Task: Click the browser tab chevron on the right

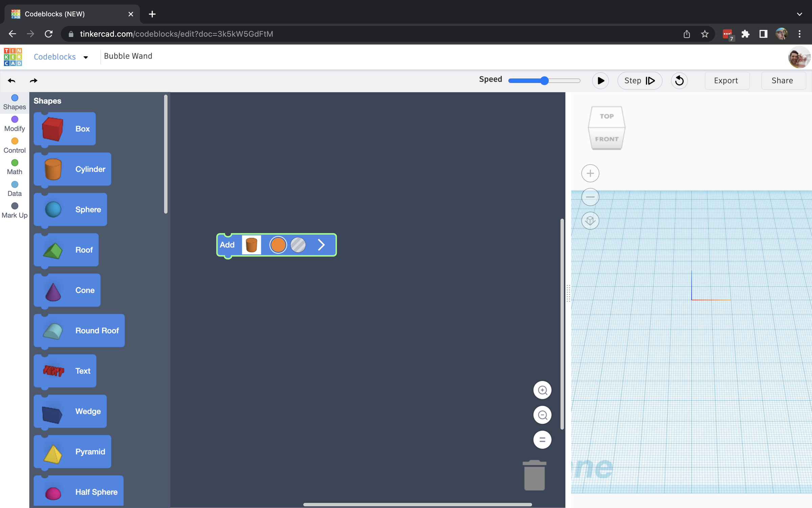Action: (799, 14)
